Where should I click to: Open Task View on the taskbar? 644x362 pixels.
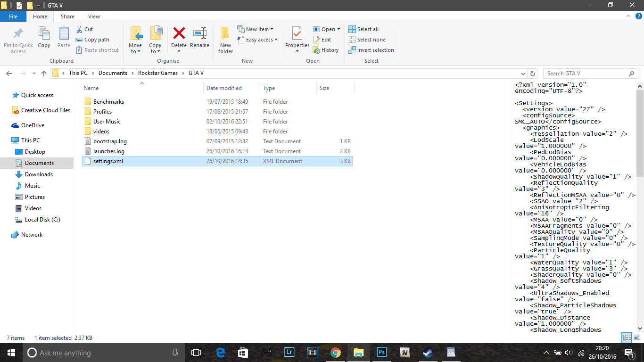196,353
